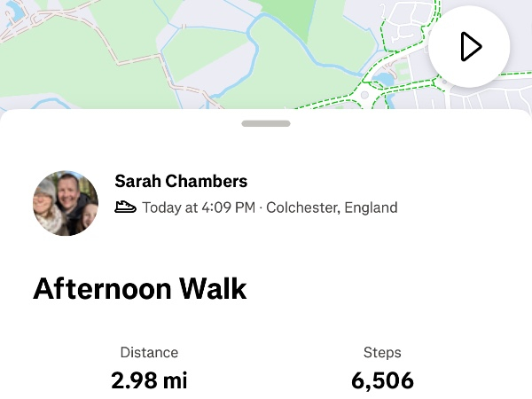
Task: Click the Distance stat label
Action: [x=149, y=352]
